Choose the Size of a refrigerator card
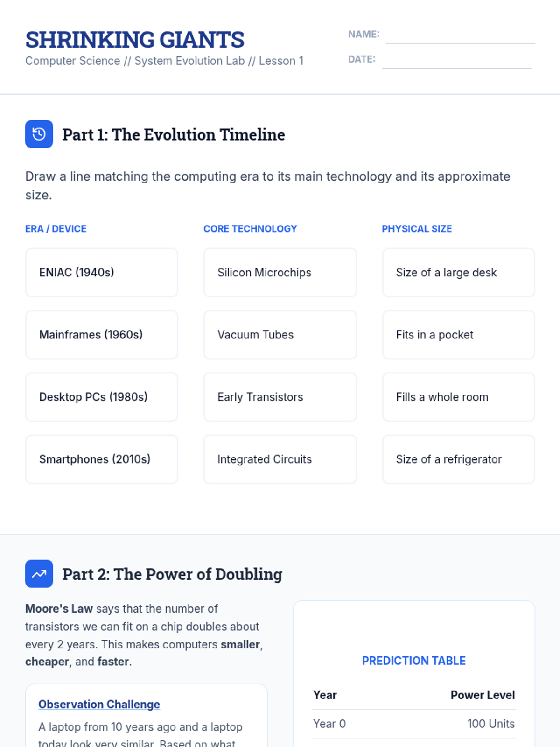The image size is (560, 747). (x=459, y=459)
